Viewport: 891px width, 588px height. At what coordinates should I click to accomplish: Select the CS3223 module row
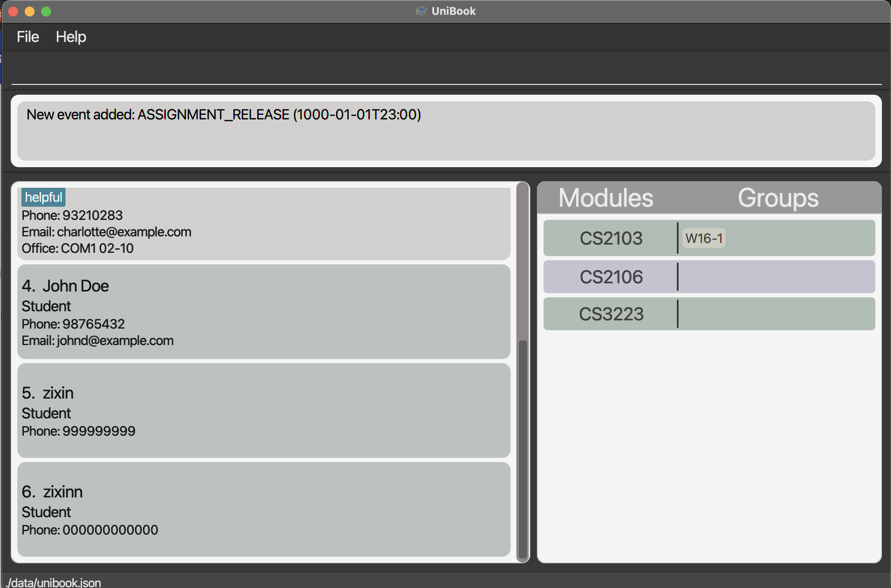pyautogui.click(x=611, y=314)
